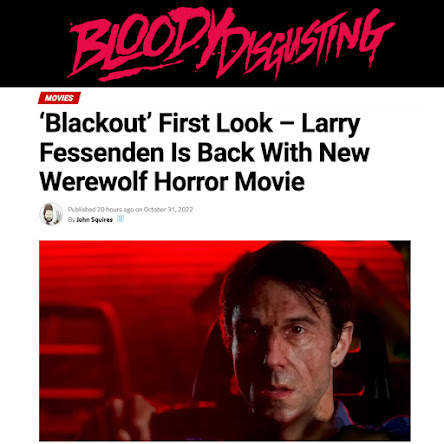Open the 'Blackout' First Look headline
444x444 pixels.
204,152
